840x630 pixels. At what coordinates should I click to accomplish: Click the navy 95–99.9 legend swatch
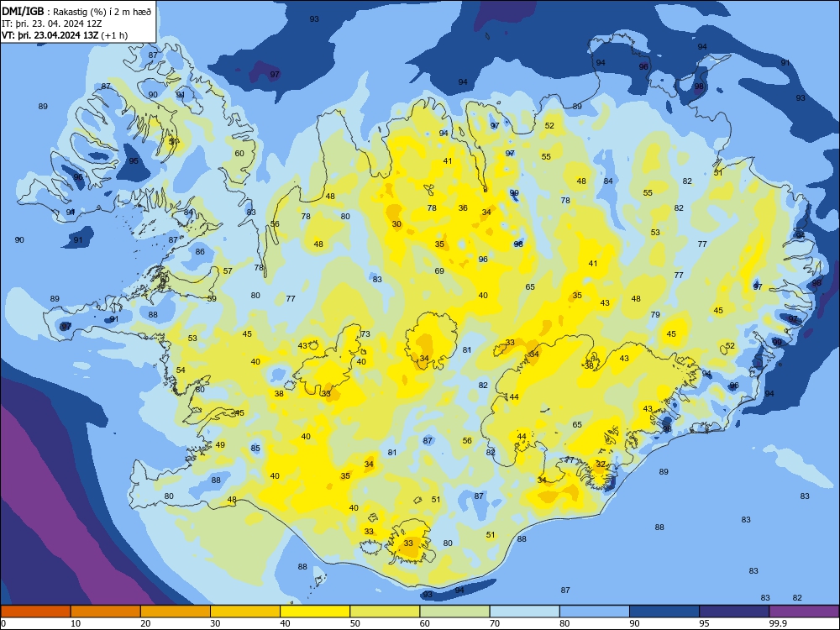coord(734,612)
